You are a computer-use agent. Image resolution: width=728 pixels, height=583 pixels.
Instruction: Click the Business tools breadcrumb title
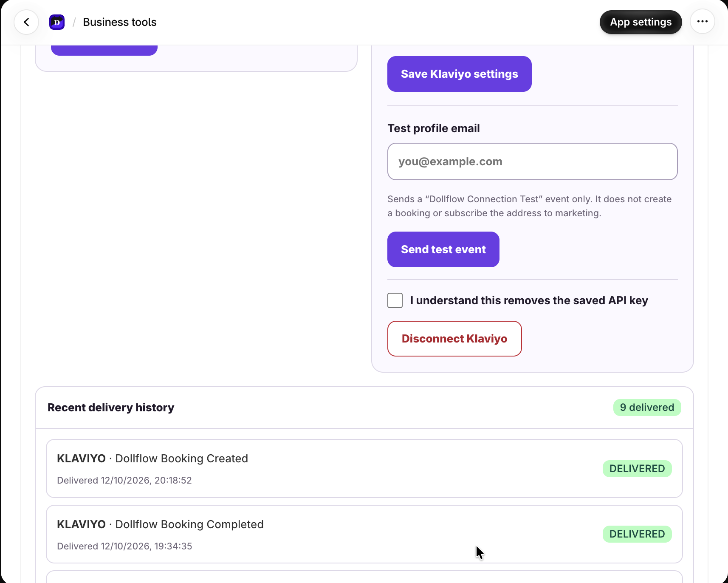120,22
